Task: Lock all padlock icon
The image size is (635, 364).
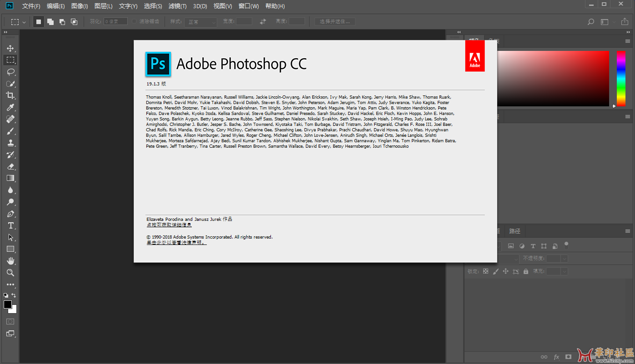Action: tap(526, 271)
